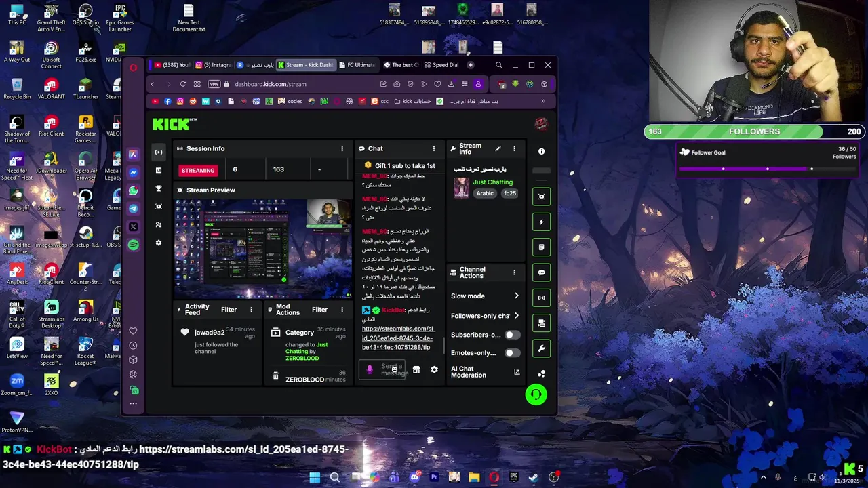Open chat settings gear icon

[x=434, y=370]
